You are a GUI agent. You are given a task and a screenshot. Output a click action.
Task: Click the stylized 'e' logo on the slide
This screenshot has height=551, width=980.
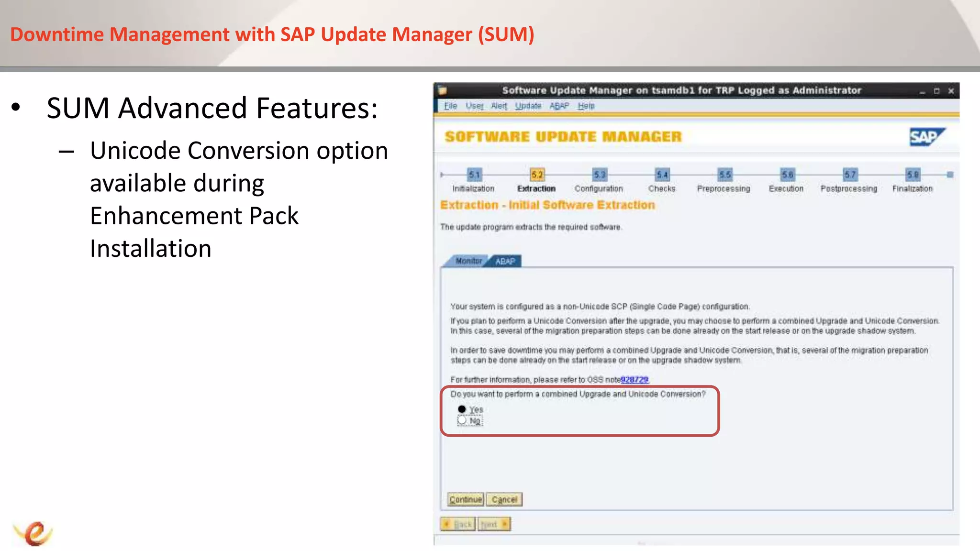pyautogui.click(x=33, y=533)
